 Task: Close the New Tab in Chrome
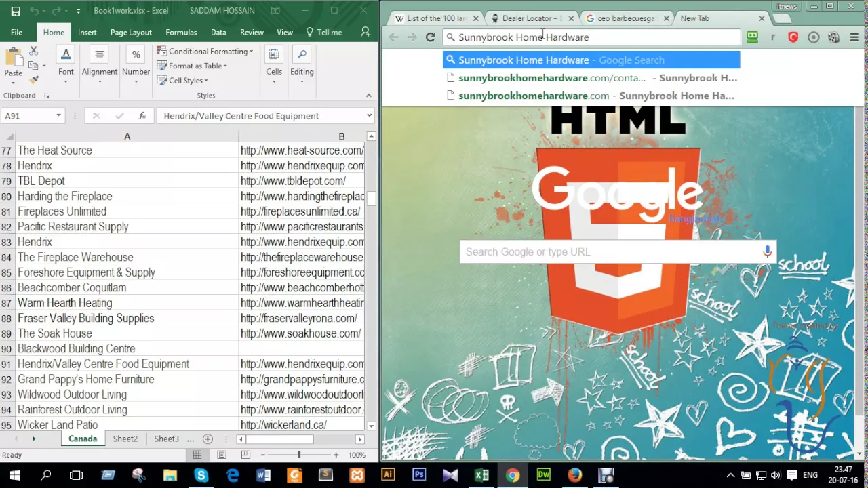(x=762, y=18)
